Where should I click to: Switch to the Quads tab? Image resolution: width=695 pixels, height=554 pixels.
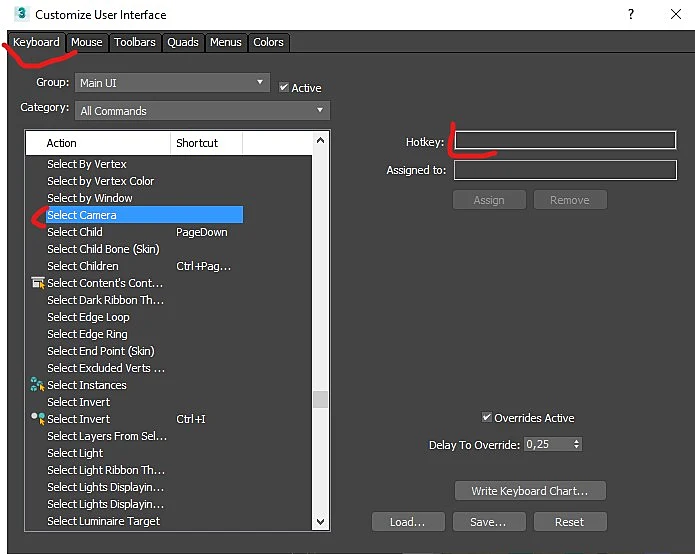click(x=183, y=42)
